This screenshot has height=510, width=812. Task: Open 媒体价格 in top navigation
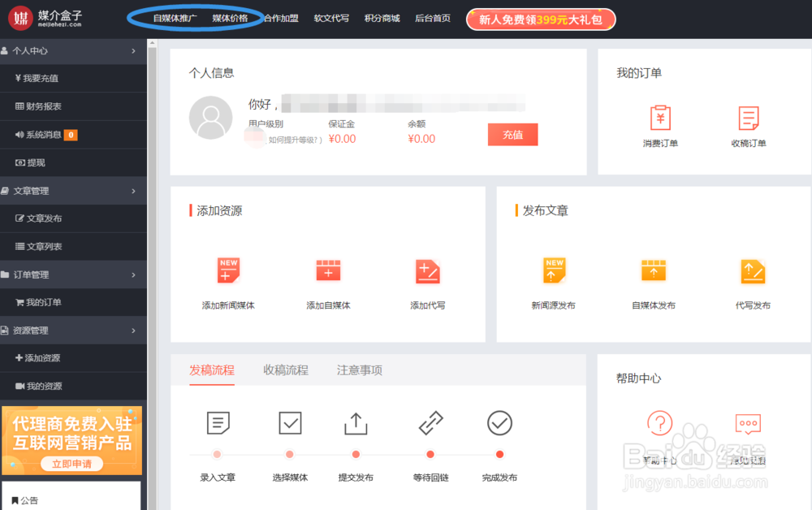coord(230,19)
